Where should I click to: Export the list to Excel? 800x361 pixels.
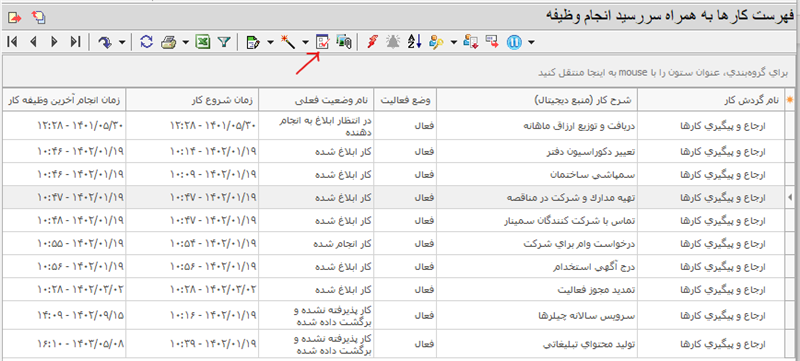(x=203, y=42)
